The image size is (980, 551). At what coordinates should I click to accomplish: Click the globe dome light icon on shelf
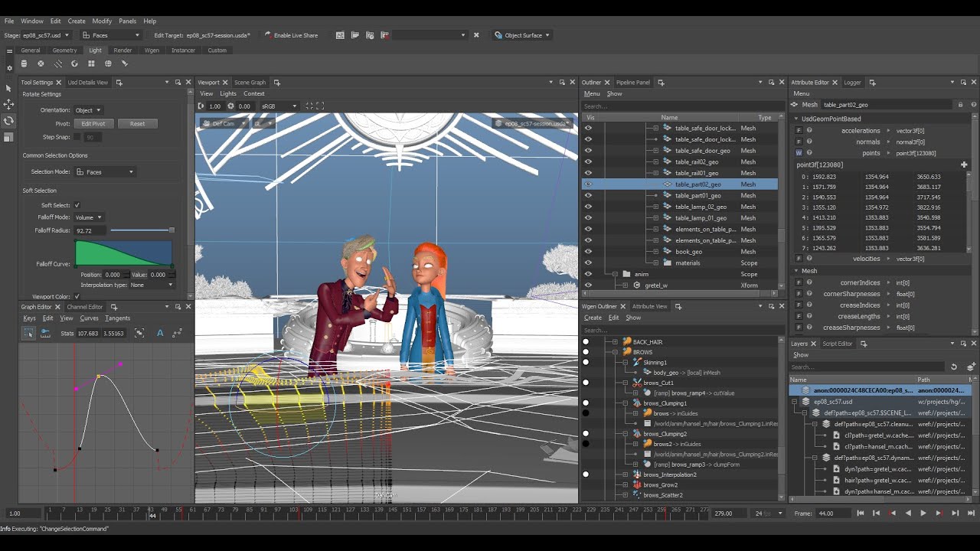pos(108,64)
